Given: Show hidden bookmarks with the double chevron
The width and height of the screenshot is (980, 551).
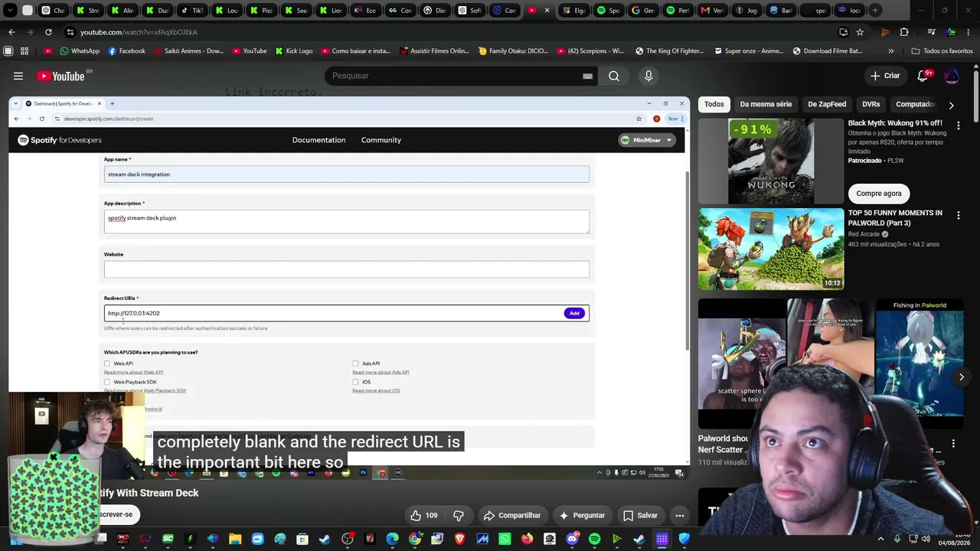Looking at the screenshot, I should point(890,51).
